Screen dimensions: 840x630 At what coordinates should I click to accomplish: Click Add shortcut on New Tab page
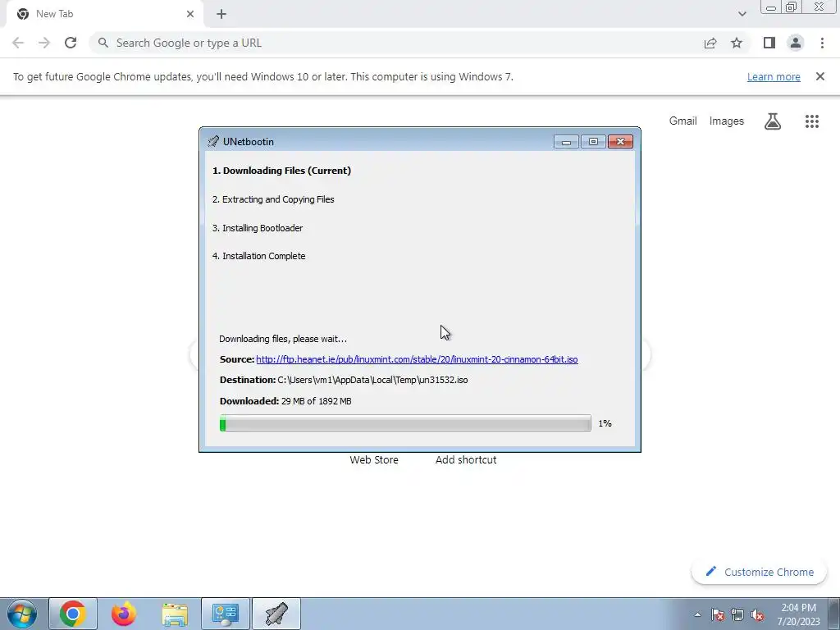[x=466, y=459]
